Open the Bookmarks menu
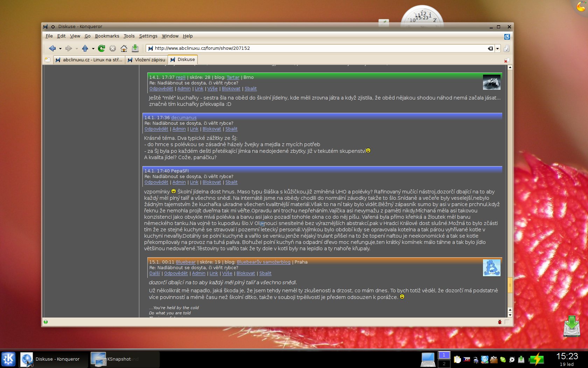The width and height of the screenshot is (588, 368). 107,36
